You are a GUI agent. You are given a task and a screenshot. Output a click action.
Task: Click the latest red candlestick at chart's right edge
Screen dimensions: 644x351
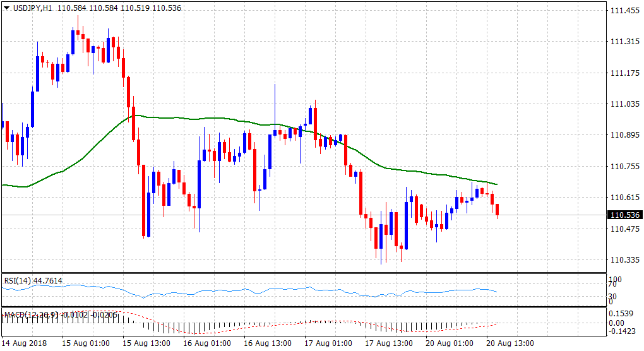tap(498, 210)
